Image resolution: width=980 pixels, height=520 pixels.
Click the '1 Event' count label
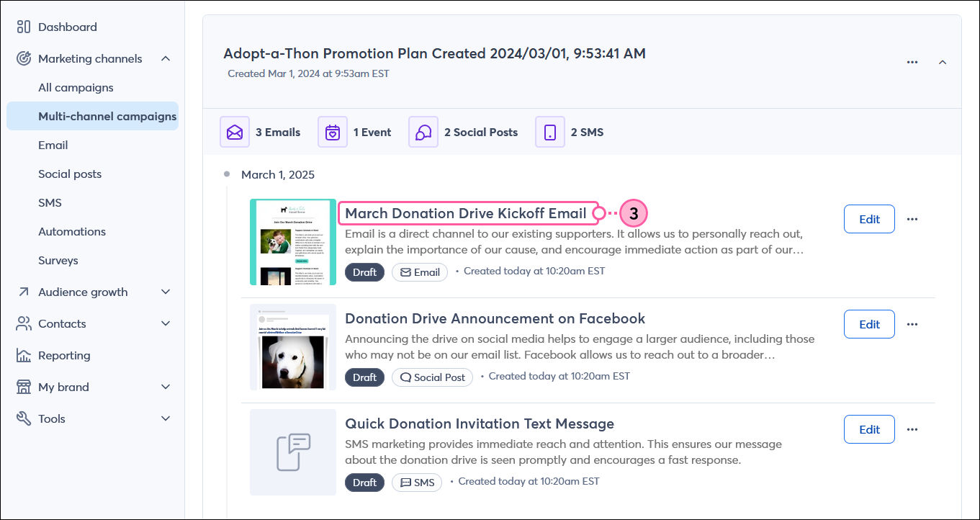tap(372, 133)
